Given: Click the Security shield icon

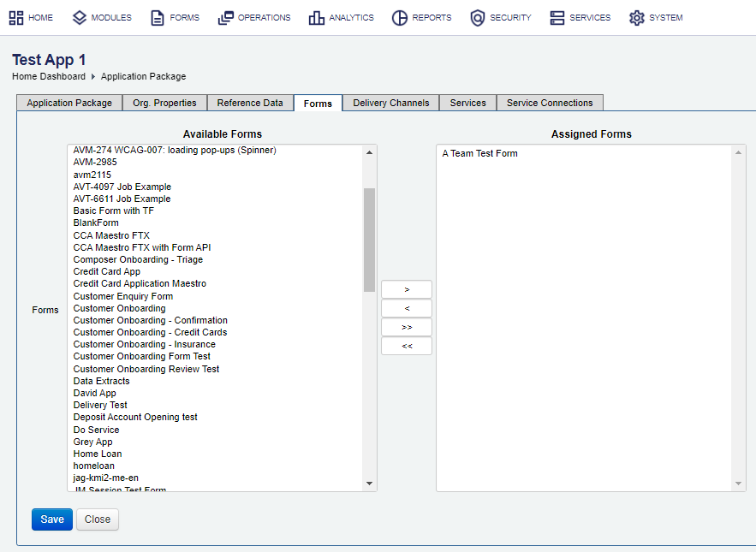Looking at the screenshot, I should tap(478, 18).
